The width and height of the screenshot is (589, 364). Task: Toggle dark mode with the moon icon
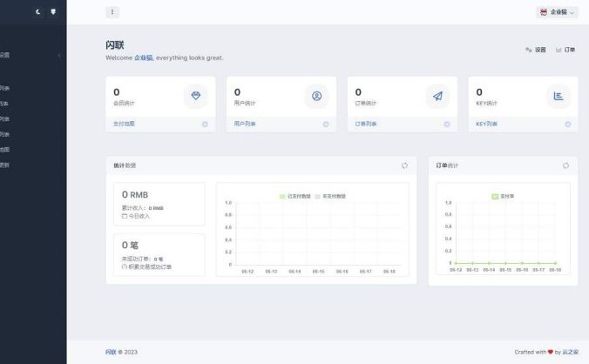(38, 12)
